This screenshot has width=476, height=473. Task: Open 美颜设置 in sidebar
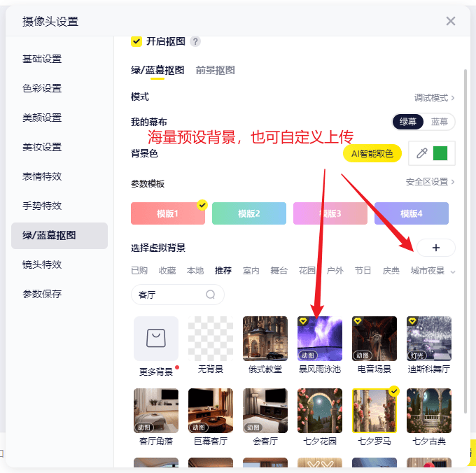click(x=42, y=118)
